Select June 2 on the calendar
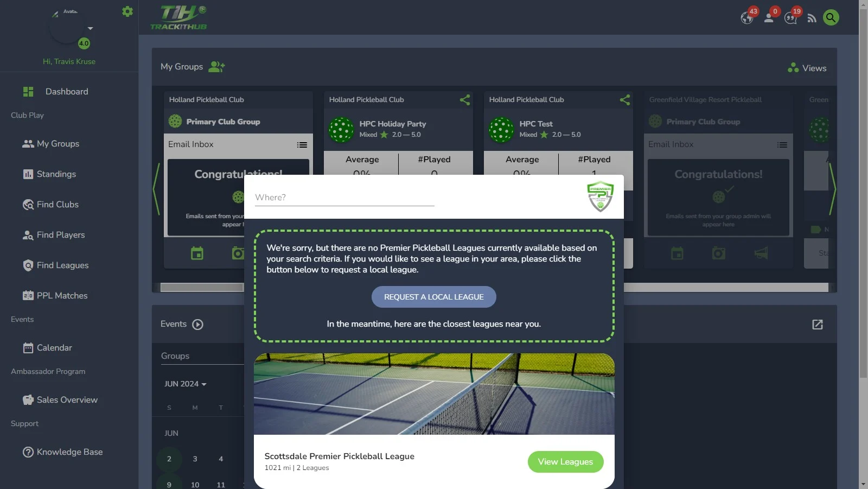 [169, 459]
